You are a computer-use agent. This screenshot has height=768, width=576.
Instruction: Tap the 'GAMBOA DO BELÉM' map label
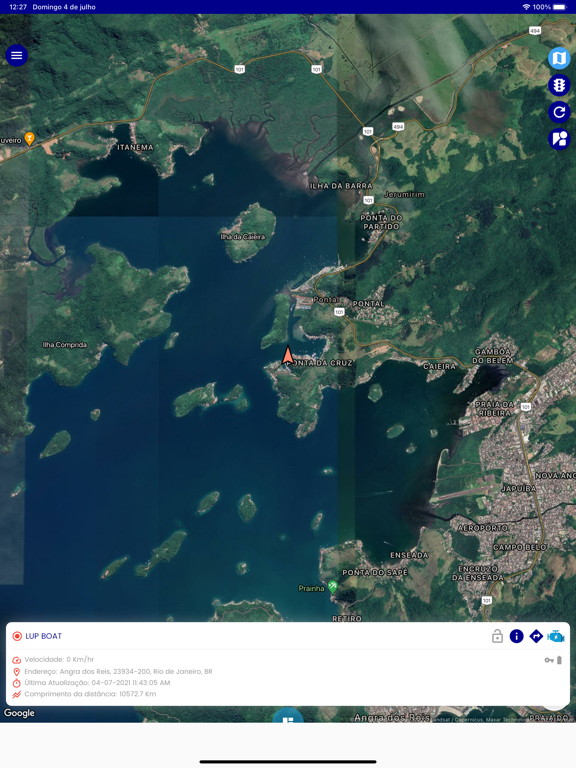[x=493, y=356]
